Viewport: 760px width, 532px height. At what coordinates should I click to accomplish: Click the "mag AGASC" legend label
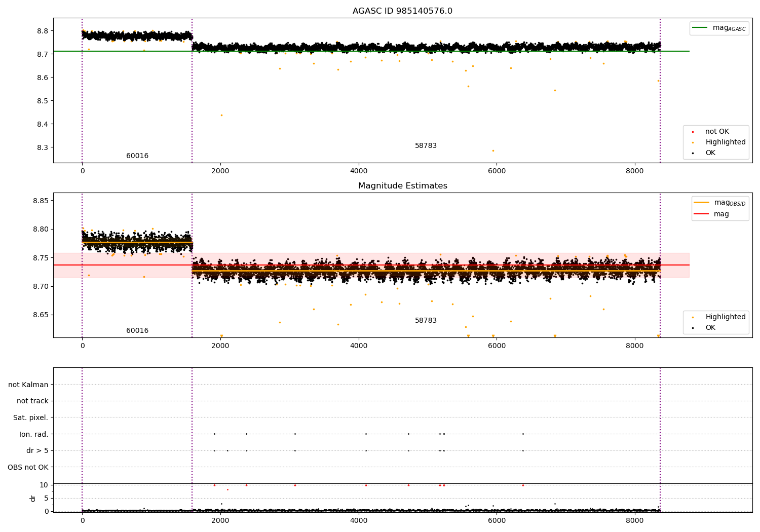tap(729, 28)
